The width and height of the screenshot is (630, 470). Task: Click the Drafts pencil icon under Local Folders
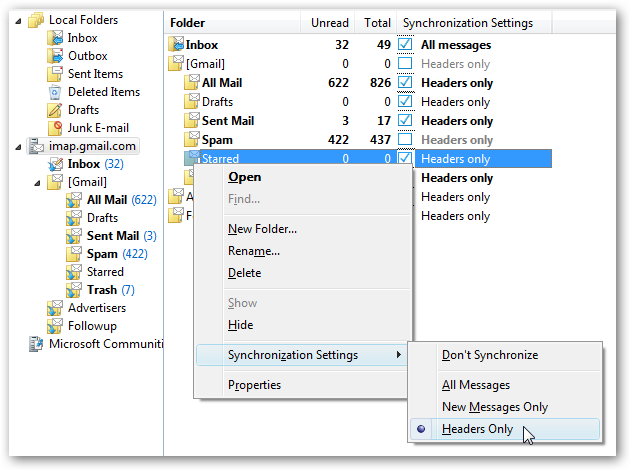55,110
